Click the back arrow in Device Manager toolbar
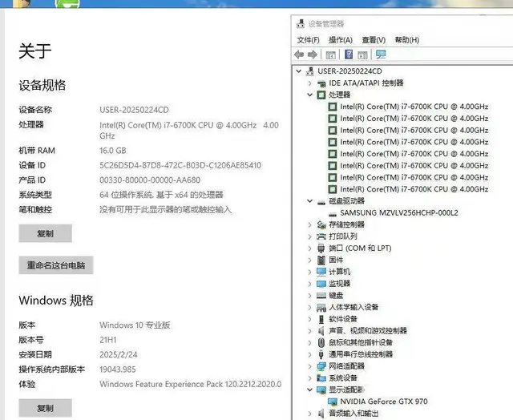 point(299,55)
